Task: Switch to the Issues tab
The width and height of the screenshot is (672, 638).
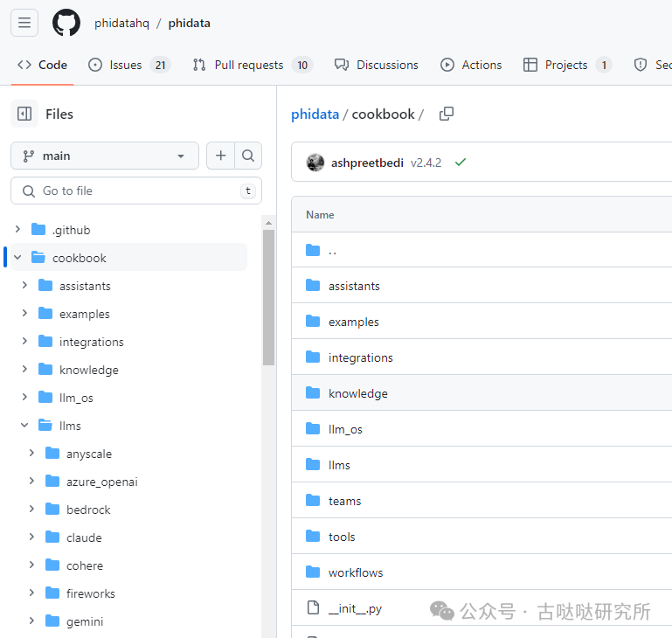Action: pos(128,65)
